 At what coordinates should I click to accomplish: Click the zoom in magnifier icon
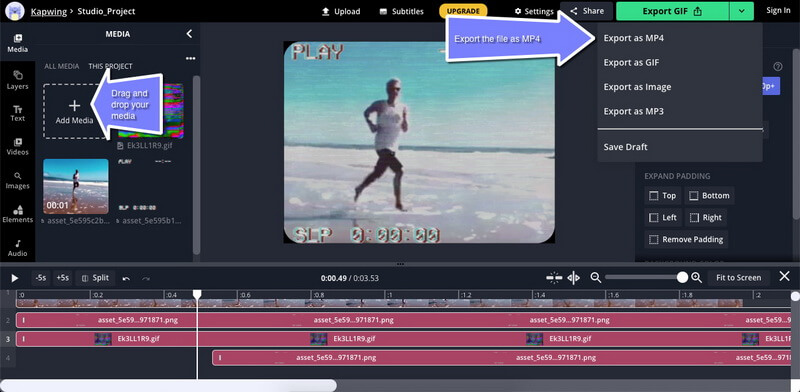(x=696, y=278)
